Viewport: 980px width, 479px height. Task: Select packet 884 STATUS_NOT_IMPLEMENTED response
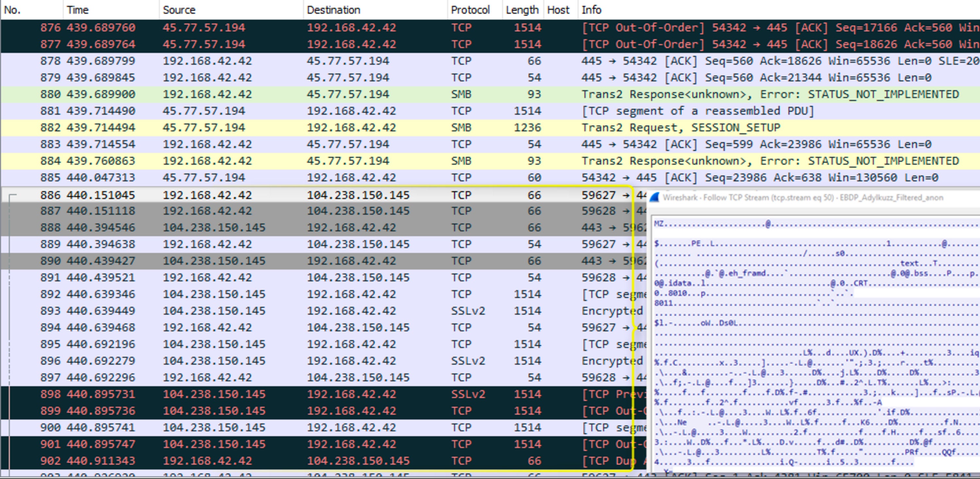(490, 161)
